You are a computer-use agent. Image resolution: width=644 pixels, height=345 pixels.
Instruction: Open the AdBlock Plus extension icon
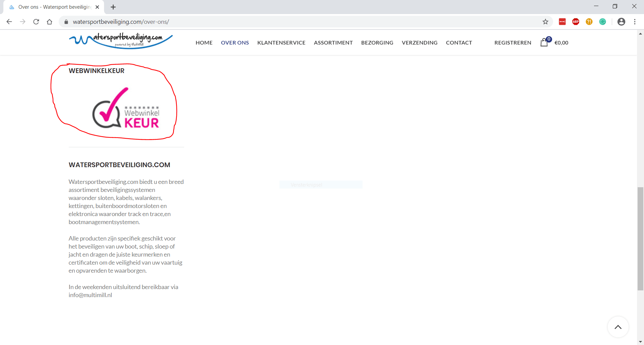click(x=576, y=22)
